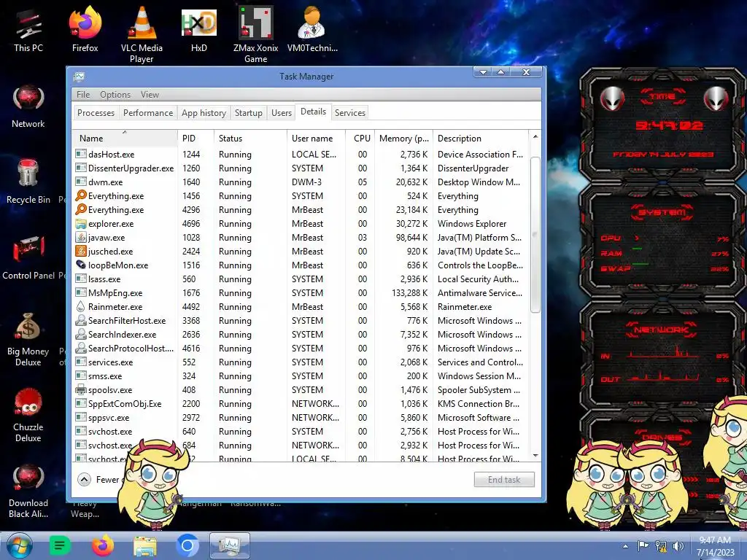Collapse with the Fewer details arrow
Screen dimensions: 747x560
pyautogui.click(x=85, y=480)
